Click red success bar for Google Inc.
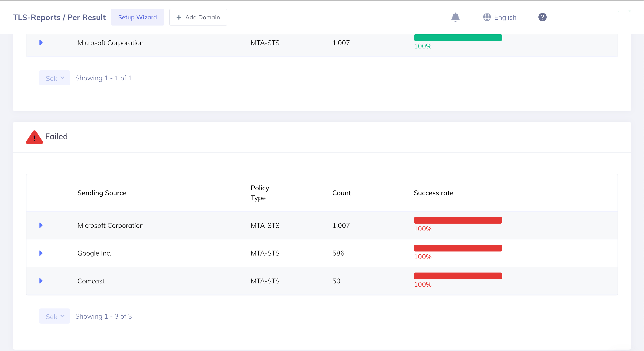Image resolution: width=644 pixels, height=351 pixels. pos(458,248)
